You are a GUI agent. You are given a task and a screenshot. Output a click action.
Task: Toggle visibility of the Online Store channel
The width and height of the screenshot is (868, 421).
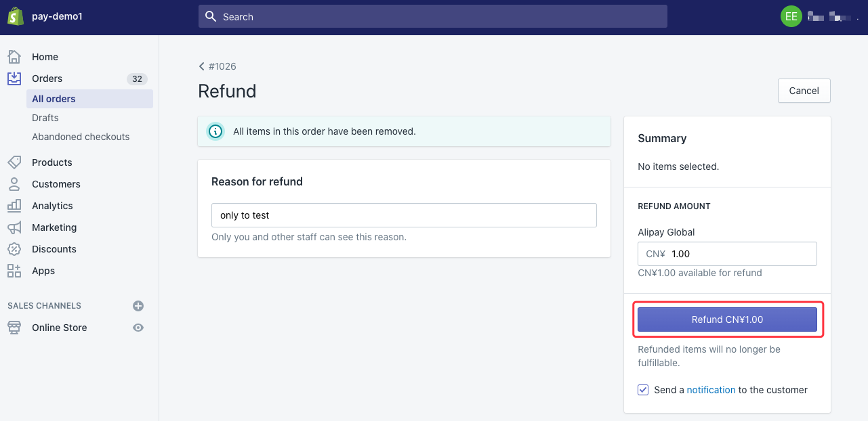138,328
